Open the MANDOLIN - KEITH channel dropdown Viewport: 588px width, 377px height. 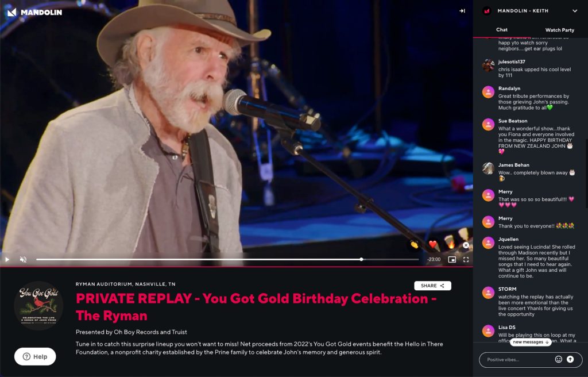click(574, 10)
